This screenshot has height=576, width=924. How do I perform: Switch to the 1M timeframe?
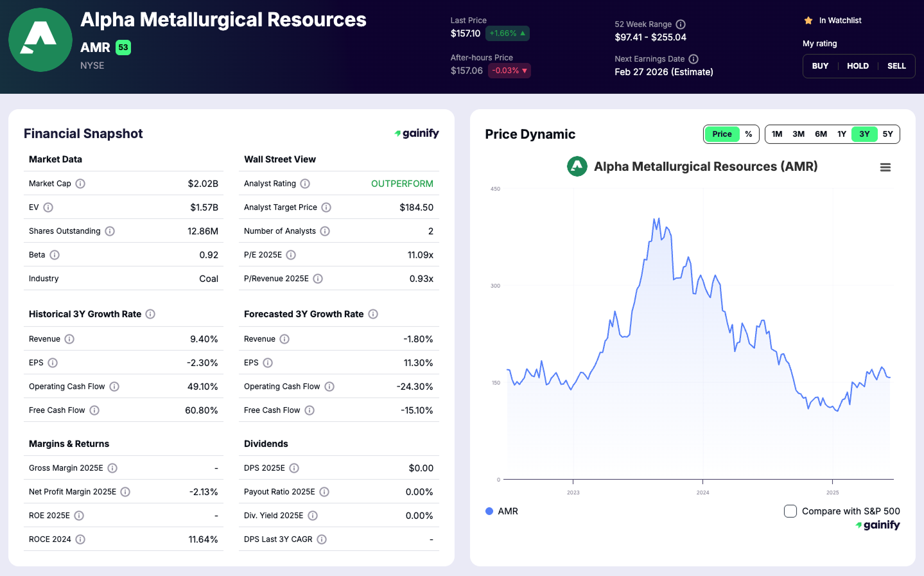[x=777, y=134]
